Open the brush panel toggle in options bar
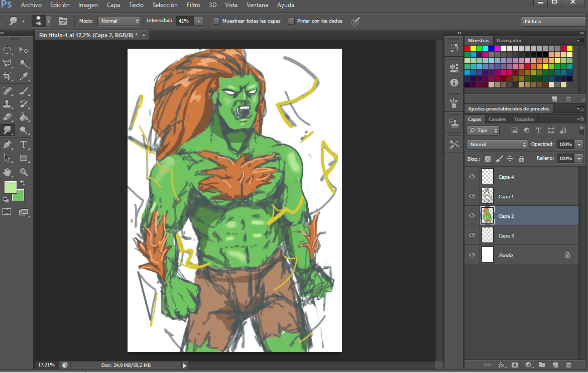Screen dimensions: 588x373 click(x=63, y=22)
